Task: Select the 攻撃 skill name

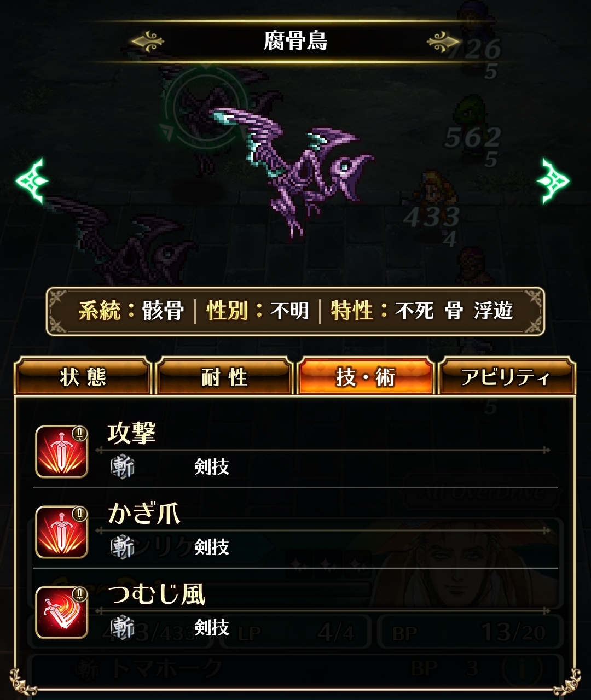Action: pyautogui.click(x=131, y=434)
